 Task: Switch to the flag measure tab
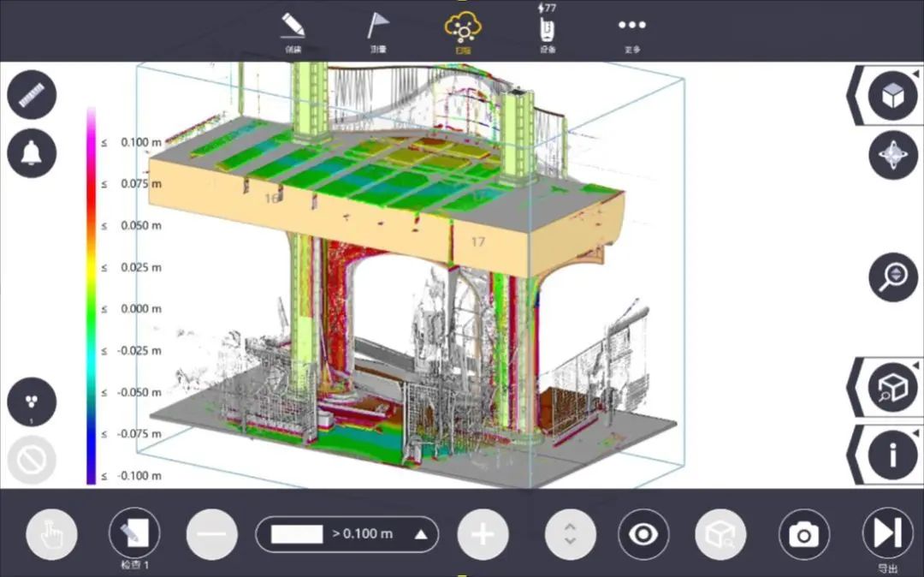point(377,31)
